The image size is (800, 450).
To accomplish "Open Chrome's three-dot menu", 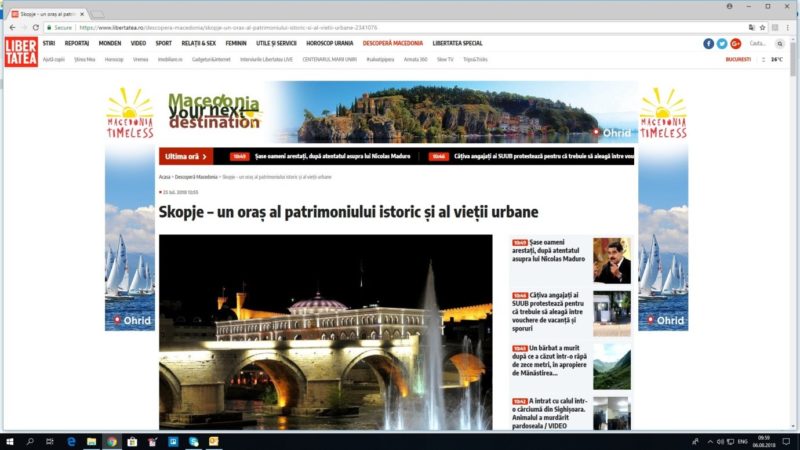I will (788, 28).
